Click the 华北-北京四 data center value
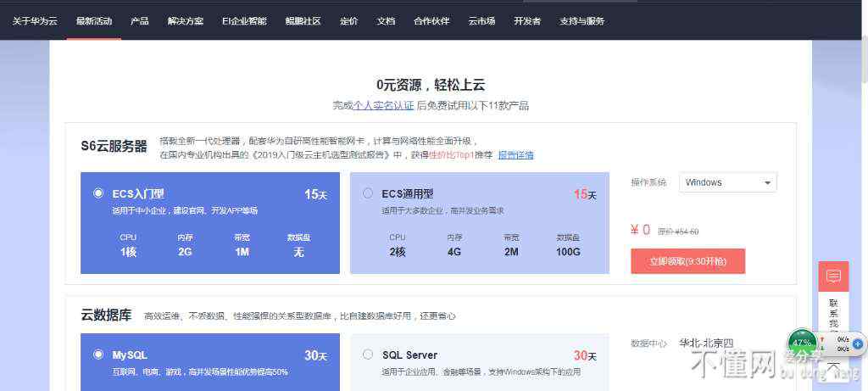The height and width of the screenshot is (391, 868). pos(706,344)
